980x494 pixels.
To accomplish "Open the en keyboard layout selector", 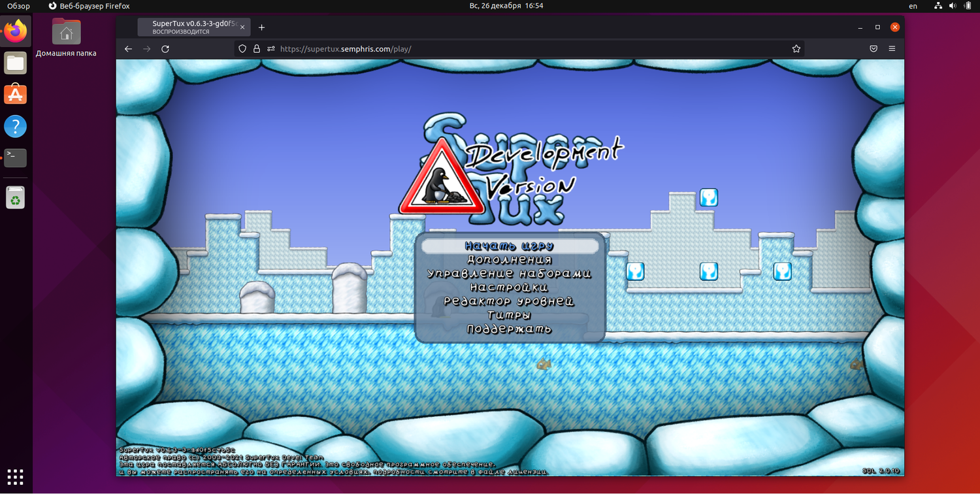I will point(913,6).
